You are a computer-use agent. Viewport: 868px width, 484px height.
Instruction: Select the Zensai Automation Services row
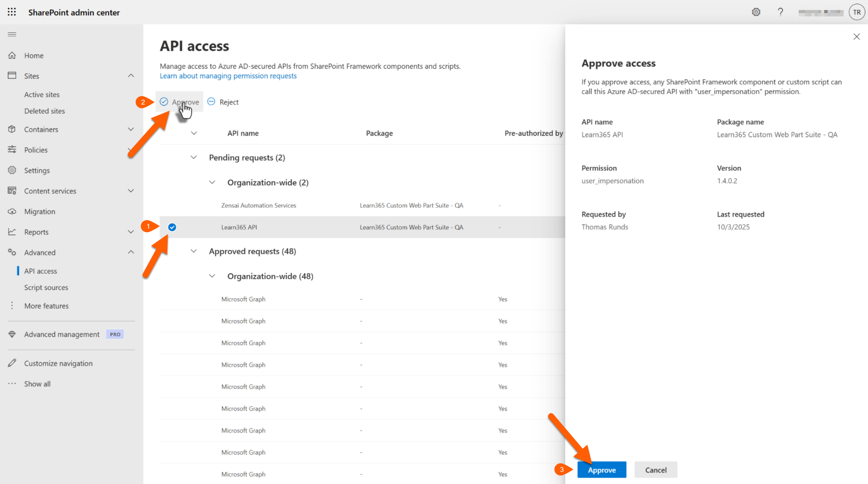(362, 205)
